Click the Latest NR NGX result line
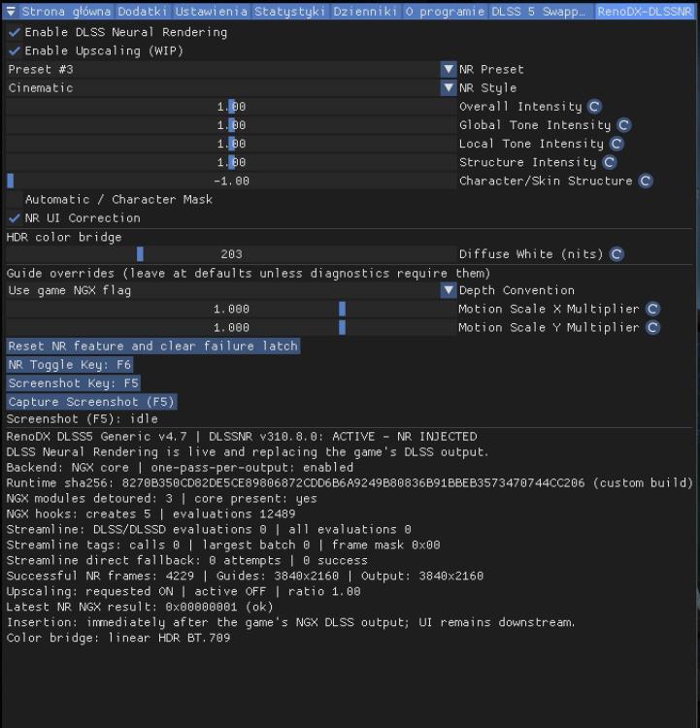 [140, 607]
